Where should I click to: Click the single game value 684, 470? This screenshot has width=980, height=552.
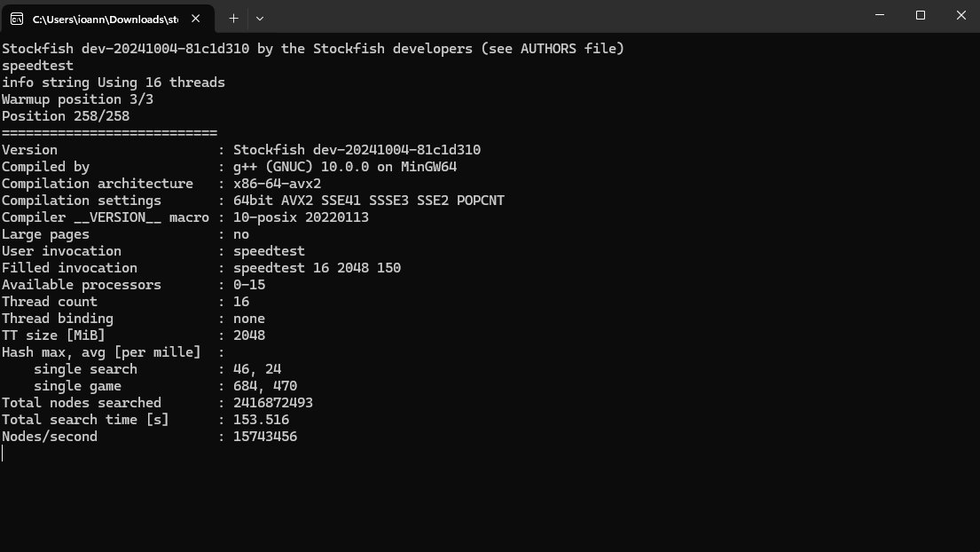pos(265,386)
